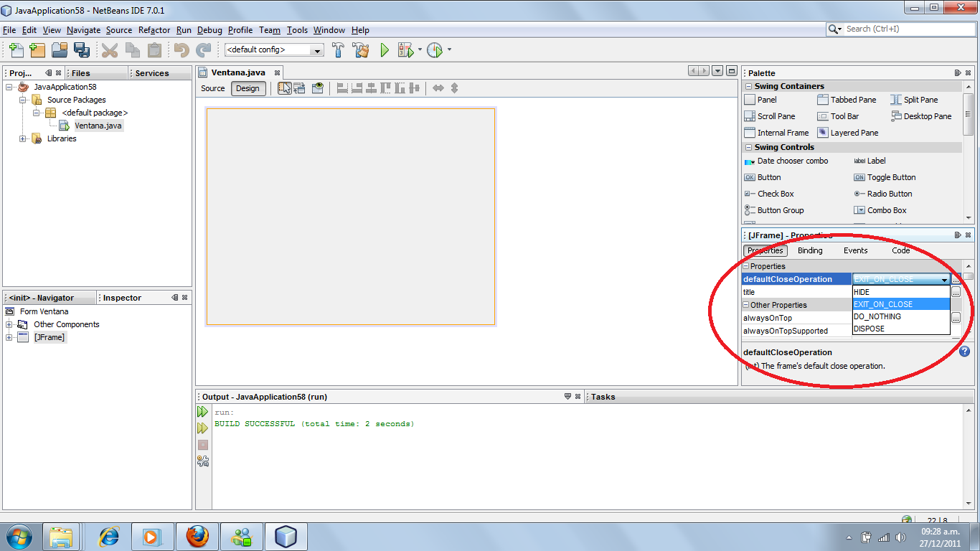Click the Clean and Build hammer-broom icon

click(362, 50)
